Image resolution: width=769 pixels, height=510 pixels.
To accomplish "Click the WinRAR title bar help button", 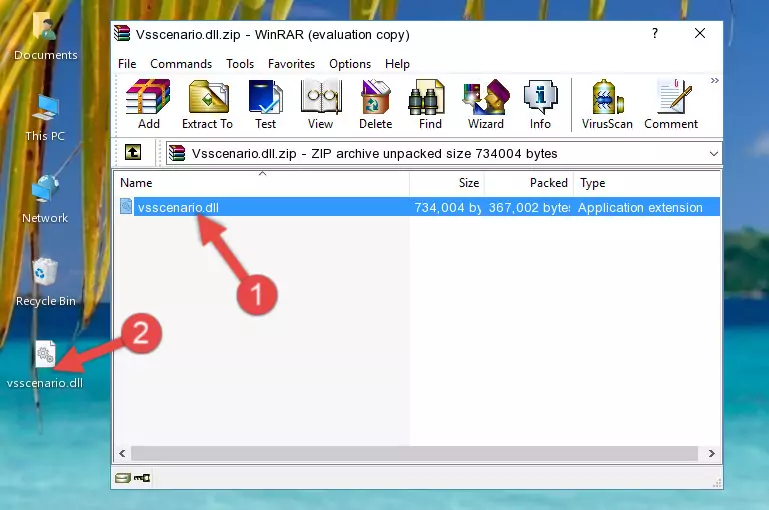I will click(655, 33).
